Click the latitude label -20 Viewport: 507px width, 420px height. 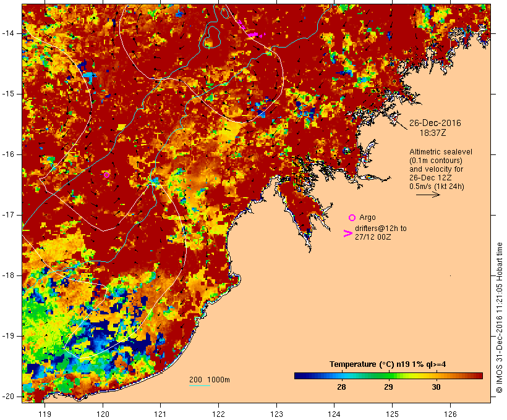pyautogui.click(x=8, y=397)
